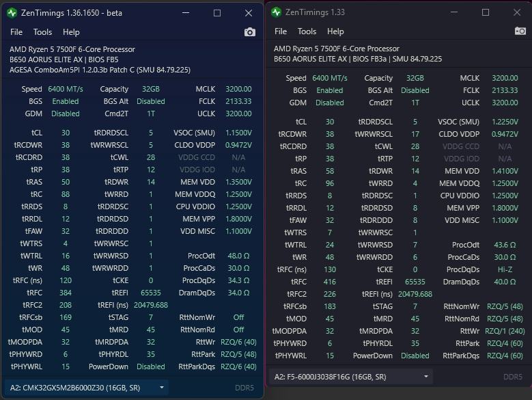This screenshot has height=400, width=532.
Task: Select the tRAS value 50 in the beta window
Action: tap(66, 182)
